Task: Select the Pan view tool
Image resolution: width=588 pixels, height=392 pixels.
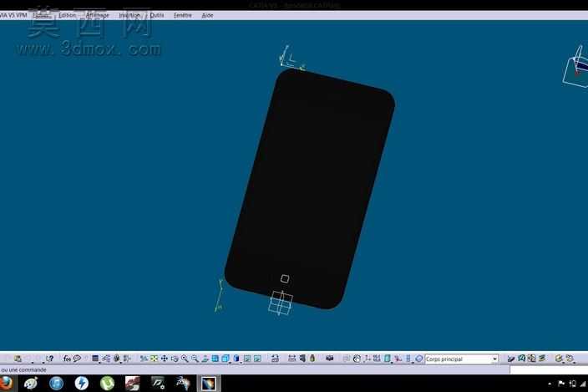Action: tap(165, 359)
